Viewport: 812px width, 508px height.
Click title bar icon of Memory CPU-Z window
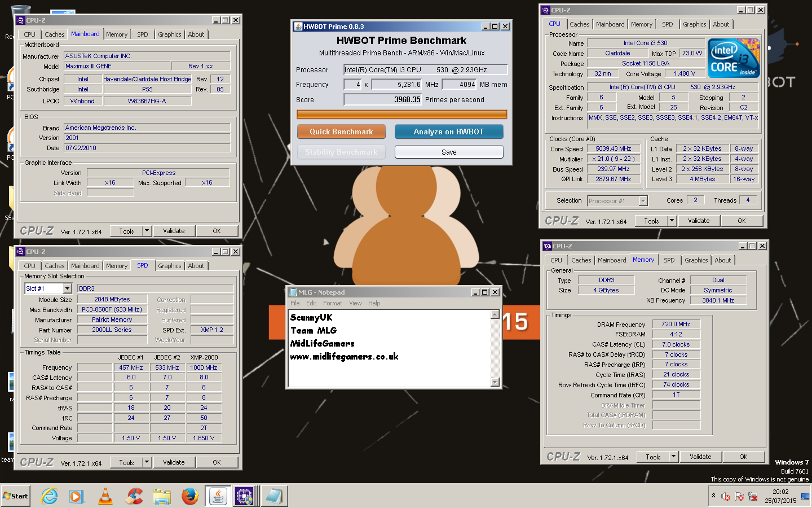pyautogui.click(x=547, y=246)
